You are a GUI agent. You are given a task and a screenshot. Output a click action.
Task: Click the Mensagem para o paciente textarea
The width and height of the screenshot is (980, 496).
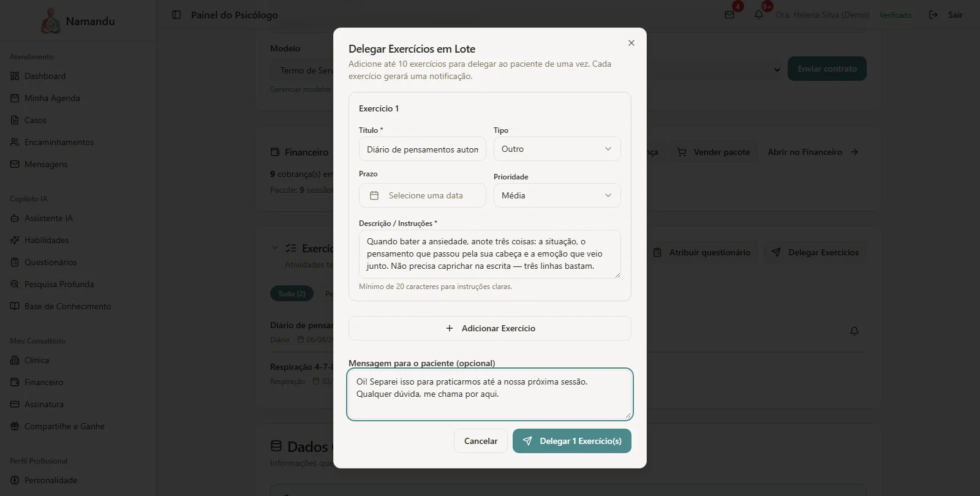(490, 394)
